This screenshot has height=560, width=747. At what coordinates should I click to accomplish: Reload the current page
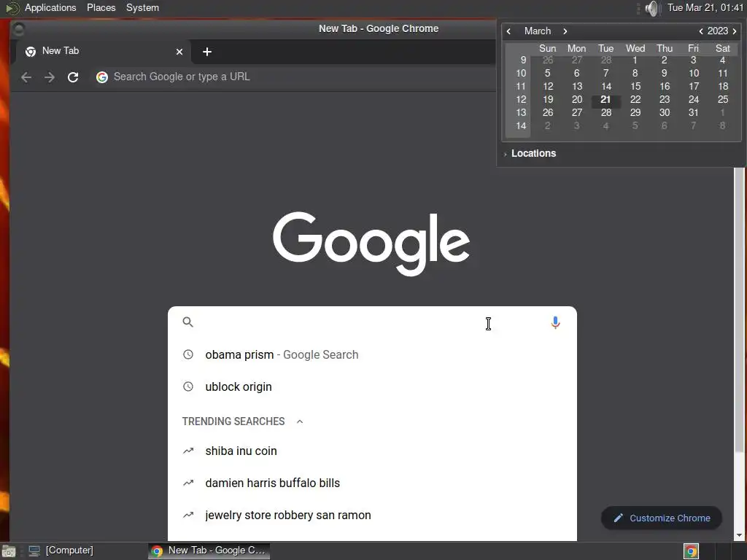[x=73, y=77]
